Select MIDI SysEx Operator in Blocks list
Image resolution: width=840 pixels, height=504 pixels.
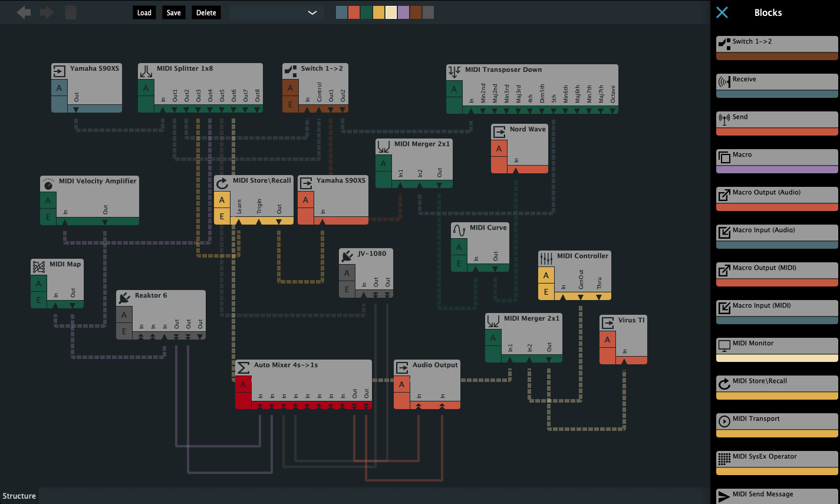[x=777, y=463]
